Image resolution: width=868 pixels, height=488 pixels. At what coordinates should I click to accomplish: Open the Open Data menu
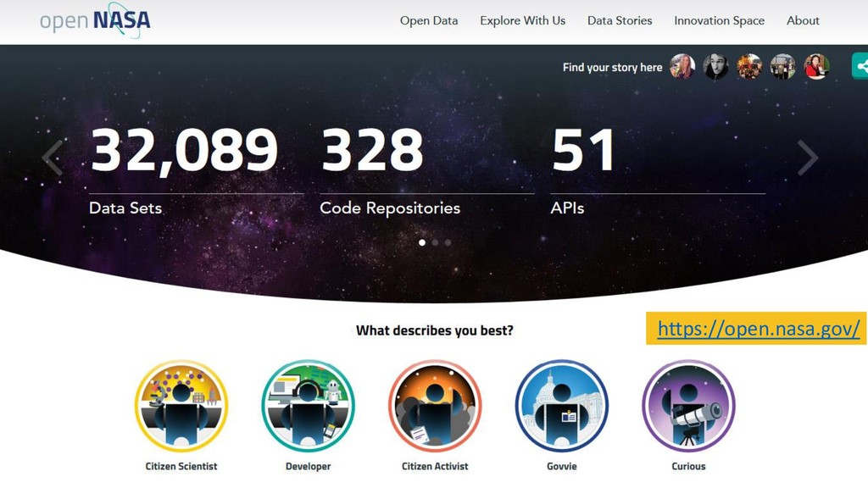[x=429, y=20]
